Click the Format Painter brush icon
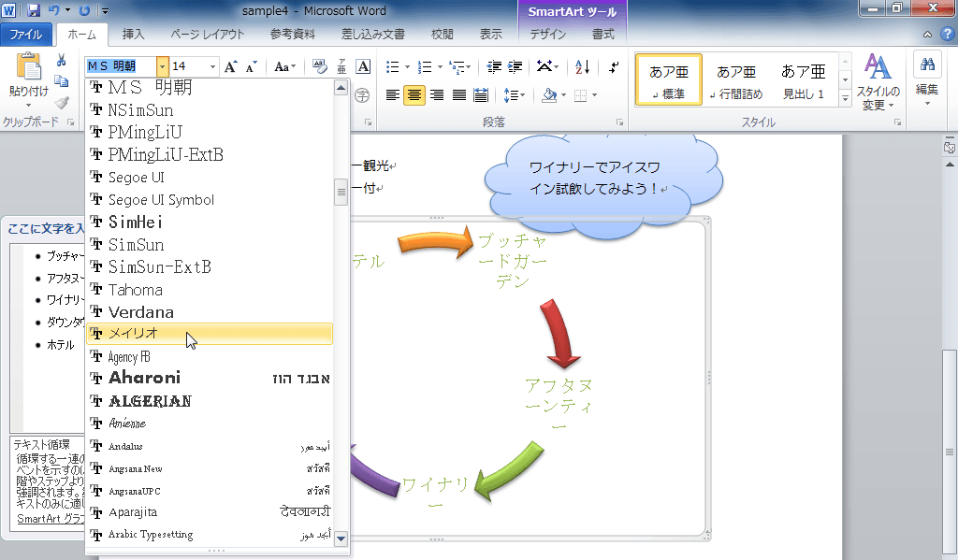958x560 pixels. (61, 102)
